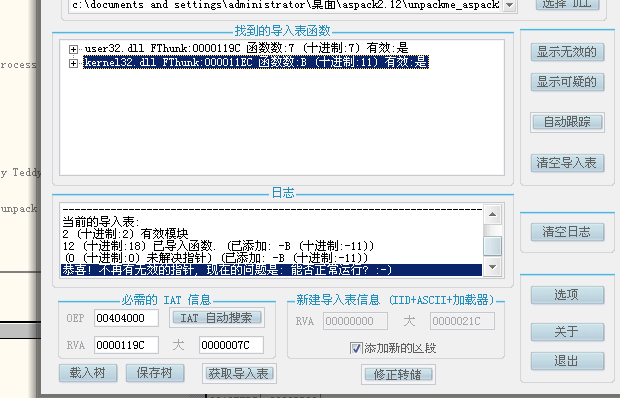Click the 显示可疑的 button
The image size is (620, 398).
tap(567, 82)
